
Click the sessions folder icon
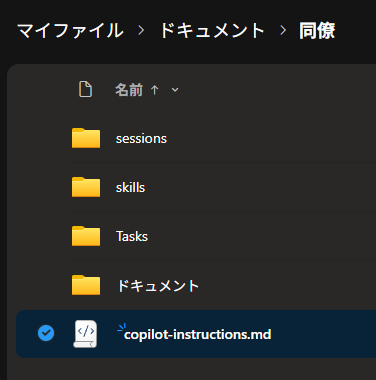86,138
